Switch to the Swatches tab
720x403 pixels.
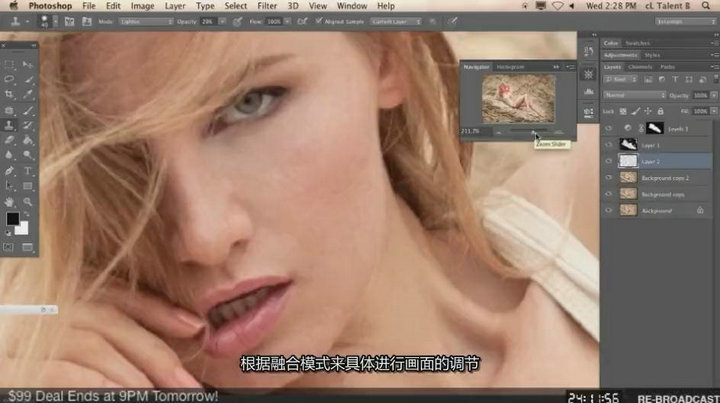point(637,43)
